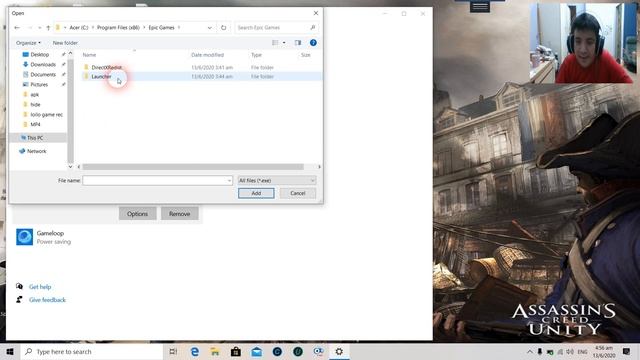Select the Gameloop app entry
This screenshot has height=360, width=640.
tap(108, 237)
